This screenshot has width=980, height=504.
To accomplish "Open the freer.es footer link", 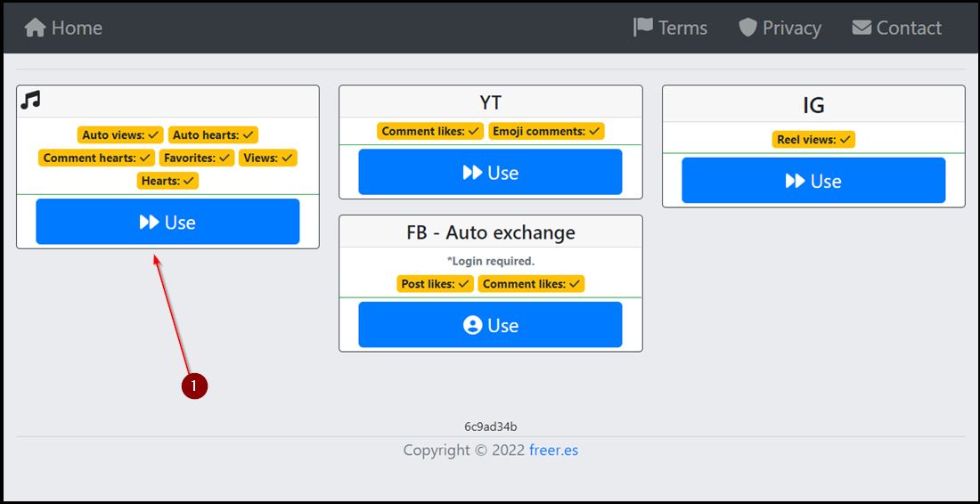I will pyautogui.click(x=553, y=450).
